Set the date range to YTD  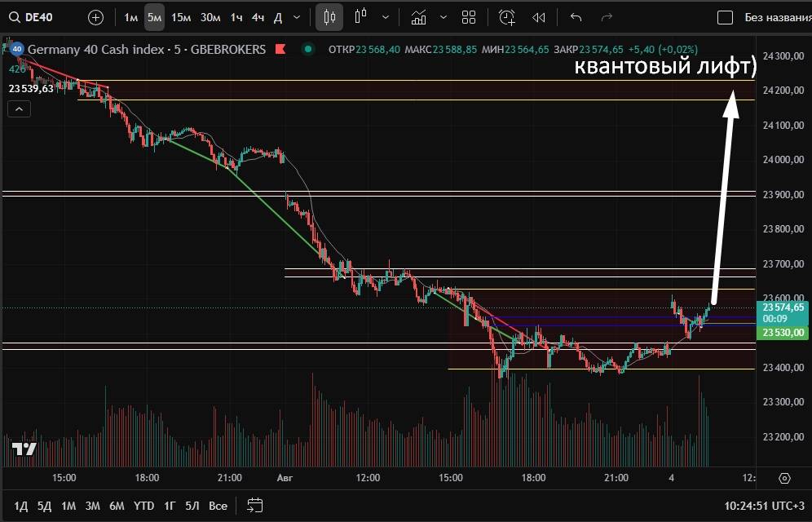click(x=144, y=506)
